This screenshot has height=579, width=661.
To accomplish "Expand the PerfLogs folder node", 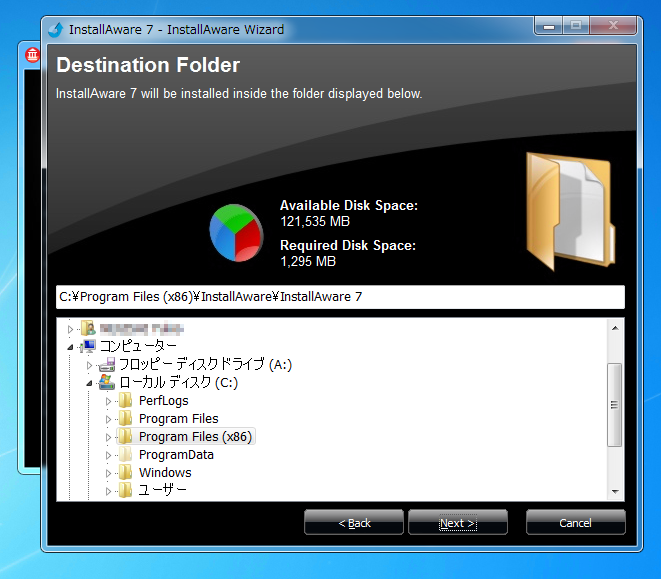I will pyautogui.click(x=108, y=401).
